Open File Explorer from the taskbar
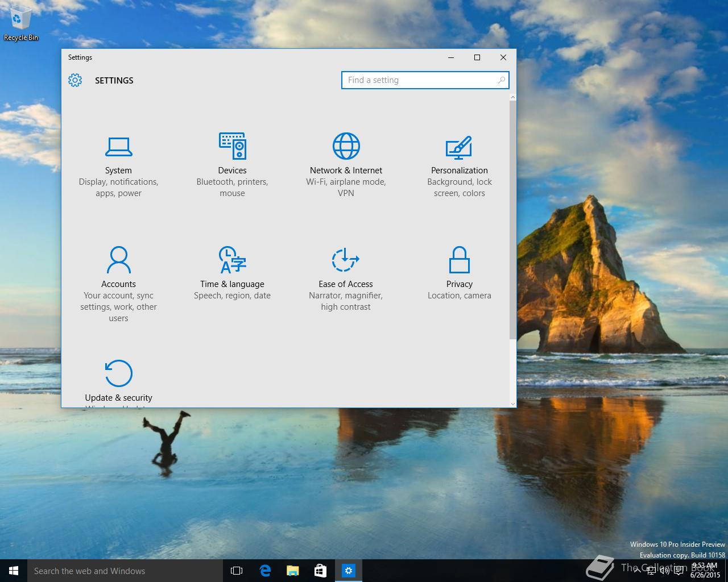This screenshot has height=582, width=728. (293, 571)
